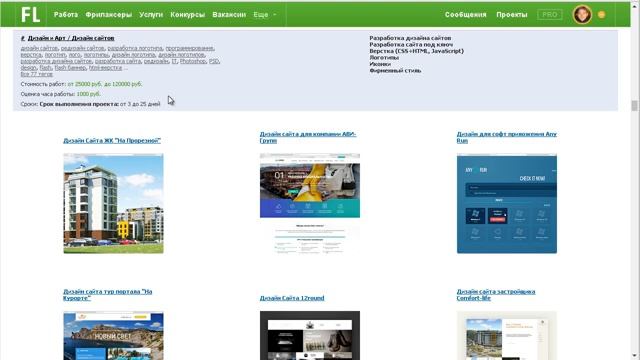Select the hourly rate '1000 руб.'
This screenshot has width=640, height=360.
89,94
